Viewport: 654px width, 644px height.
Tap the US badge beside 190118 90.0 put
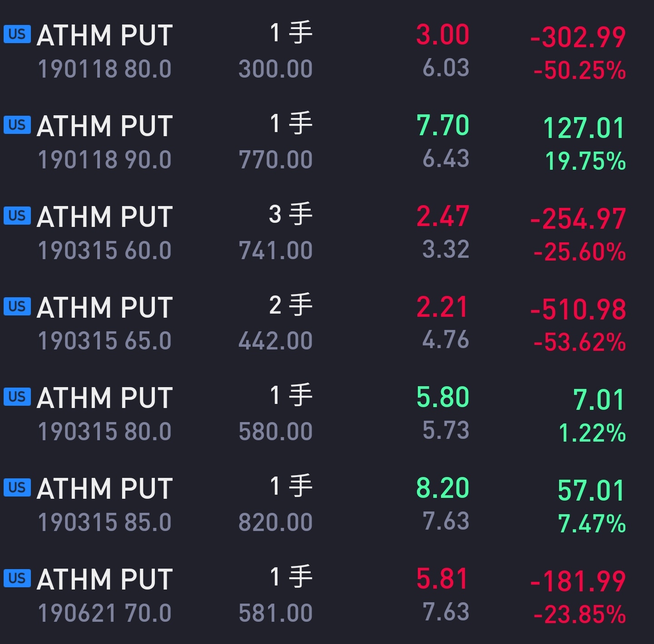click(17, 125)
